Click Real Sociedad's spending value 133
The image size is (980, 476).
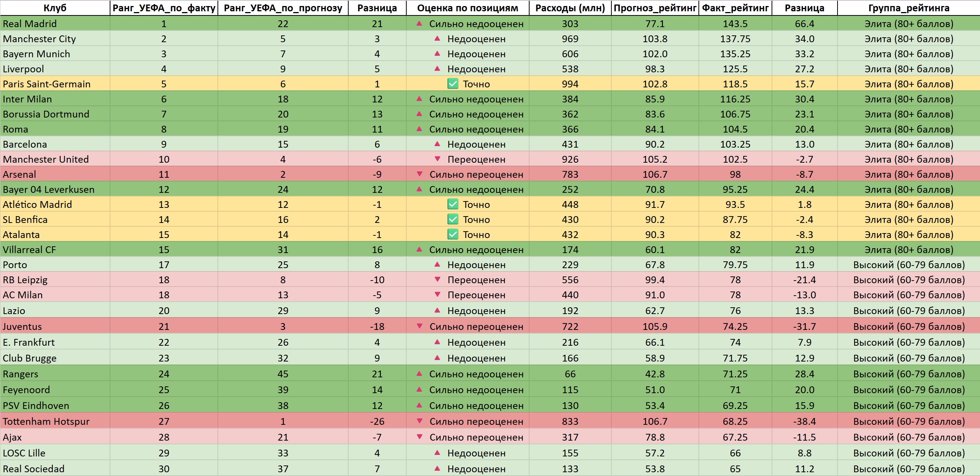(x=570, y=469)
